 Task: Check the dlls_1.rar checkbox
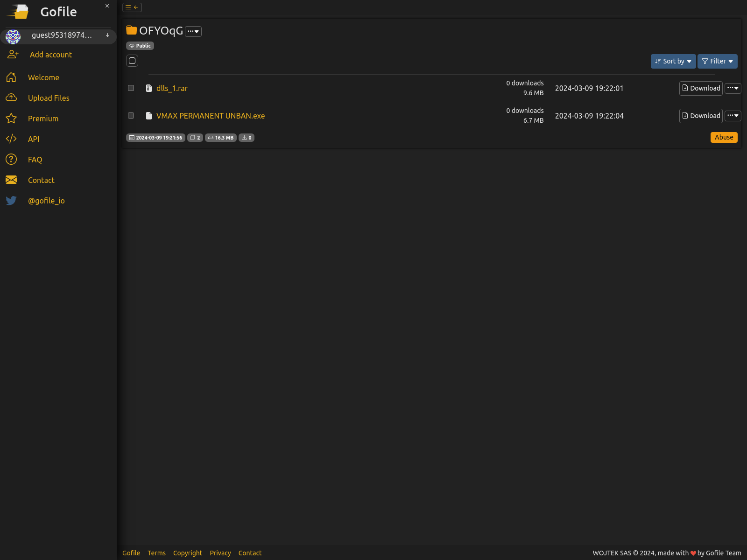click(x=131, y=88)
